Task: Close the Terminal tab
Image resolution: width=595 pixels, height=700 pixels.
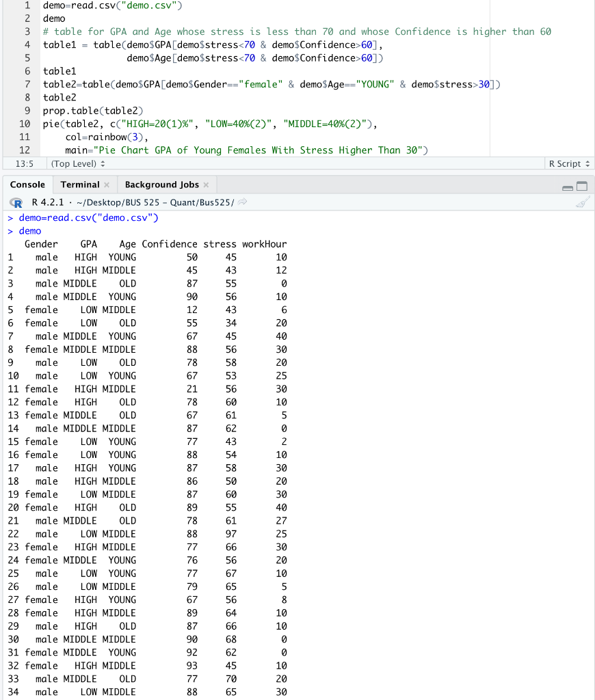Action: (x=107, y=185)
